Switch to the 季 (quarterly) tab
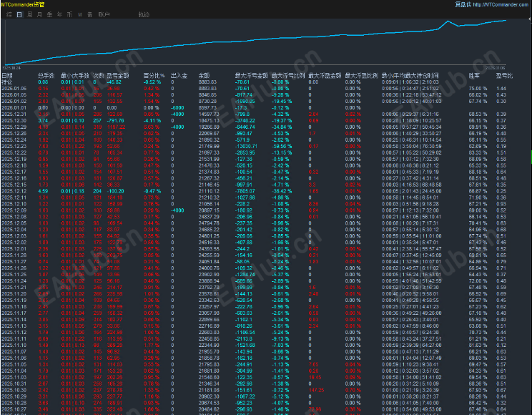532x415 pixels. pos(49,14)
